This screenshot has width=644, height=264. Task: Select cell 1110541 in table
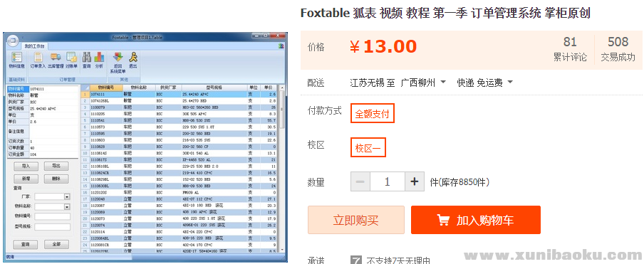pyautogui.click(x=106, y=120)
